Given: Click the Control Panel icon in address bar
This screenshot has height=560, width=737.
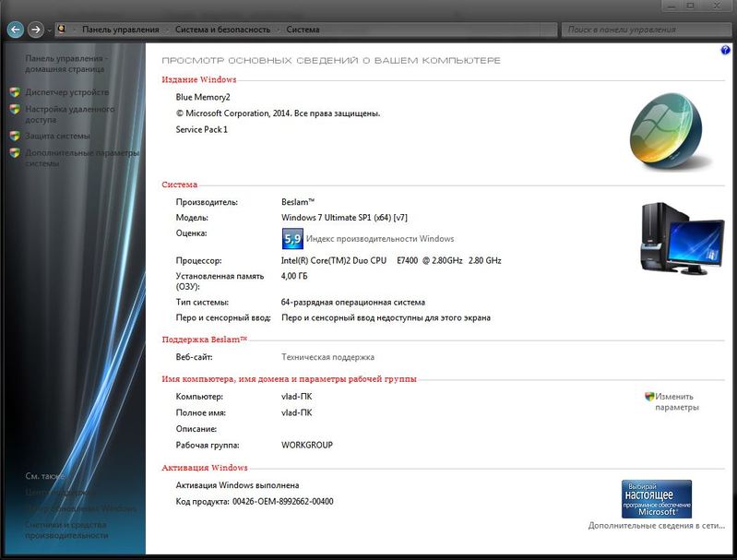Looking at the screenshot, I should pos(62,30).
